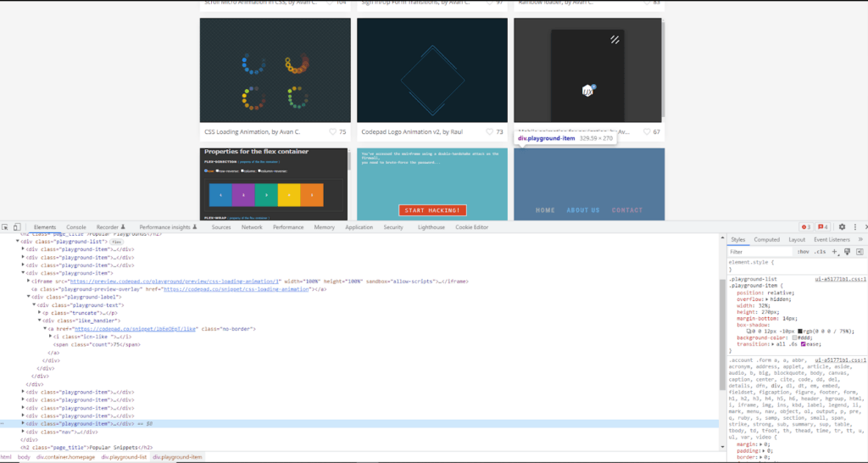Image resolution: width=868 pixels, height=463 pixels.
Task: Open the ui-a51771b1.css:1 source link for playground-item
Action: 840,279
